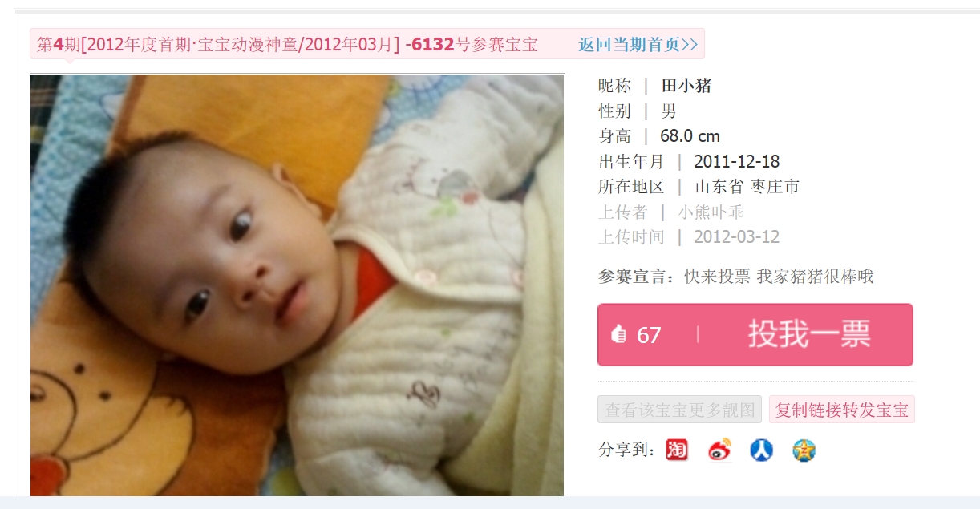Click the location 山东省 枣庄市
This screenshot has height=509, width=980.
click(x=747, y=187)
